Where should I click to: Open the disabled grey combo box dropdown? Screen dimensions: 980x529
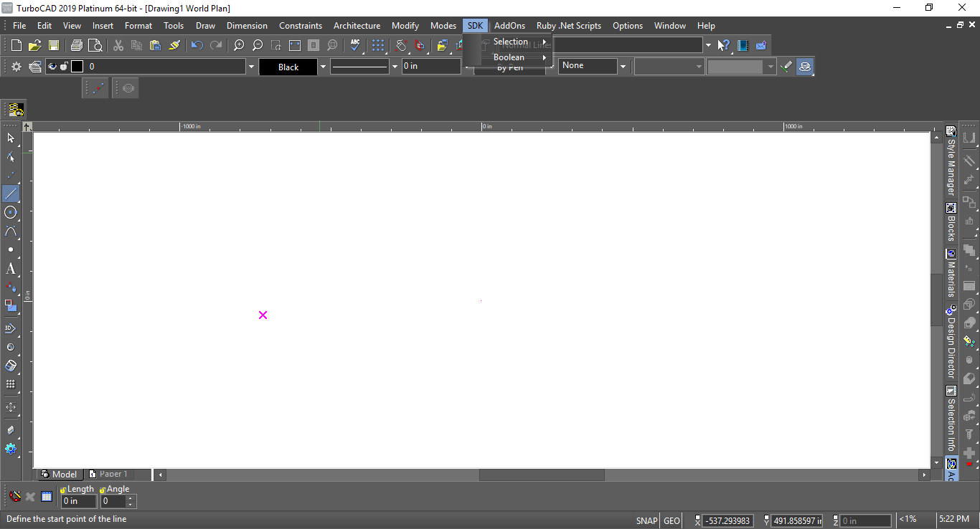point(771,67)
